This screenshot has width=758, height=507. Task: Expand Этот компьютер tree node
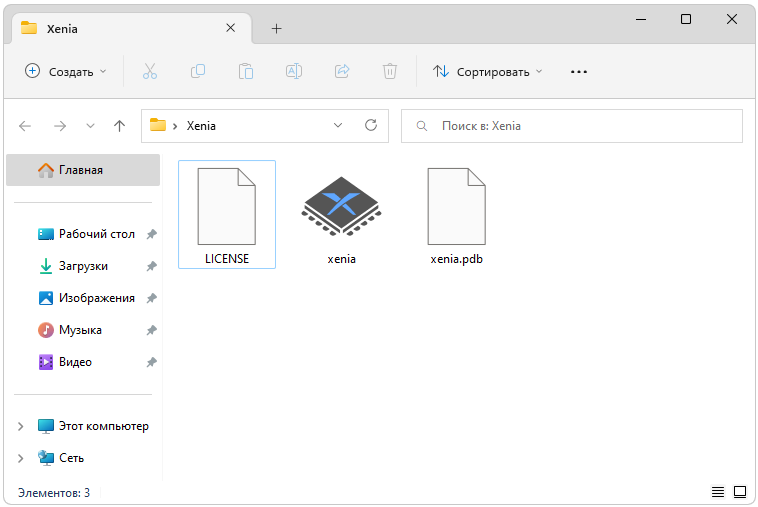[x=20, y=426]
